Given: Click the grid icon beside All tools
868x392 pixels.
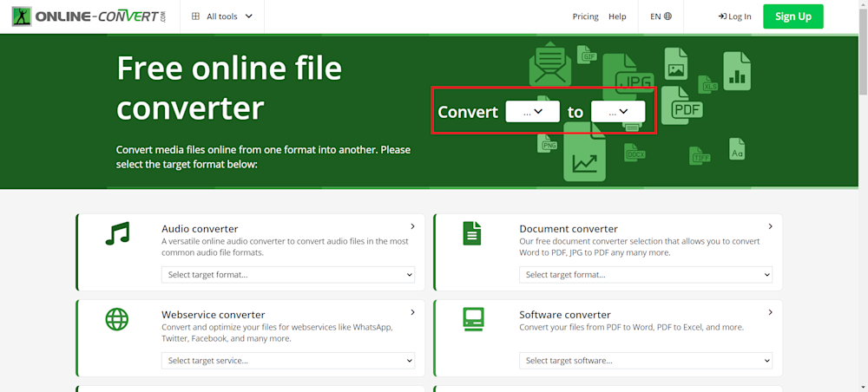Looking at the screenshot, I should click(x=195, y=16).
